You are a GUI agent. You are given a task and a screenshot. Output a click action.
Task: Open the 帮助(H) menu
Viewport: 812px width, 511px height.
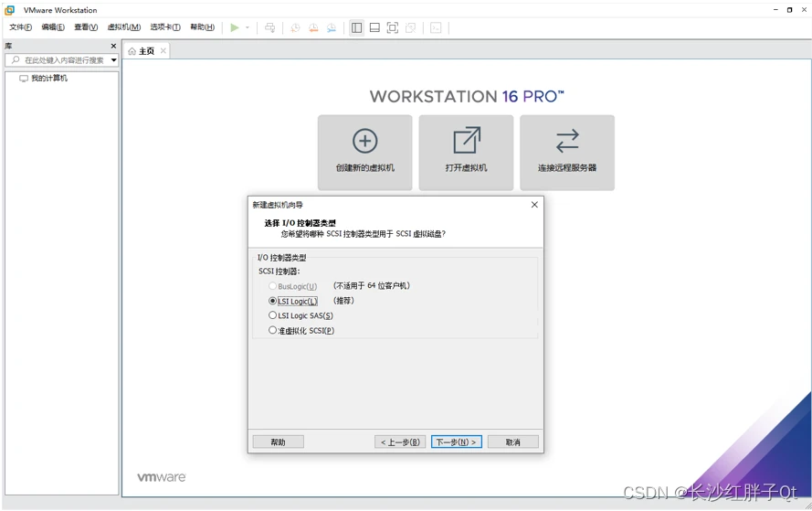202,27
